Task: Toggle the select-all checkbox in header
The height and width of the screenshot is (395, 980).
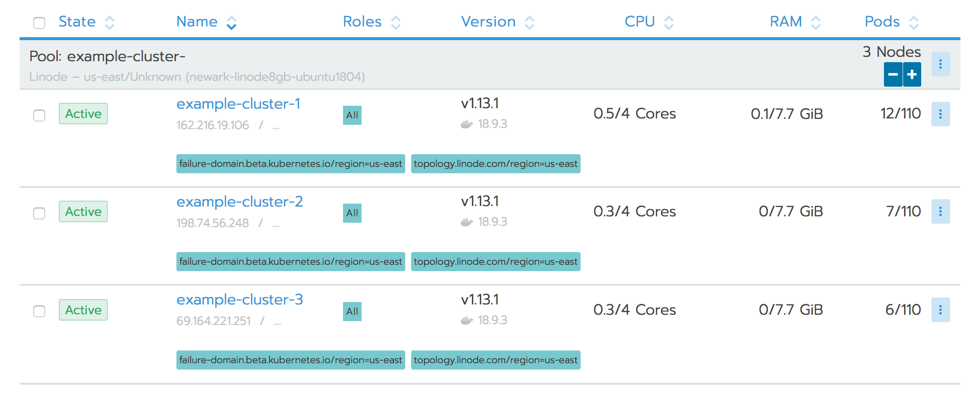Action: 39,23
